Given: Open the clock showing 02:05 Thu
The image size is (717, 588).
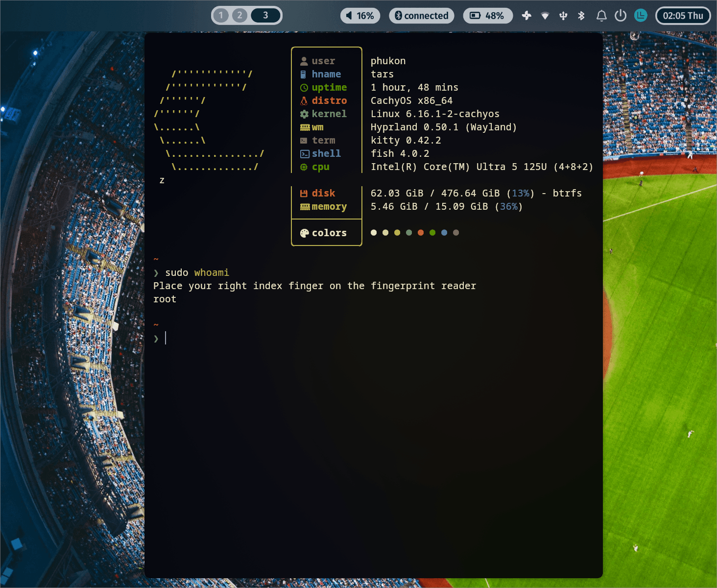Looking at the screenshot, I should coord(683,15).
